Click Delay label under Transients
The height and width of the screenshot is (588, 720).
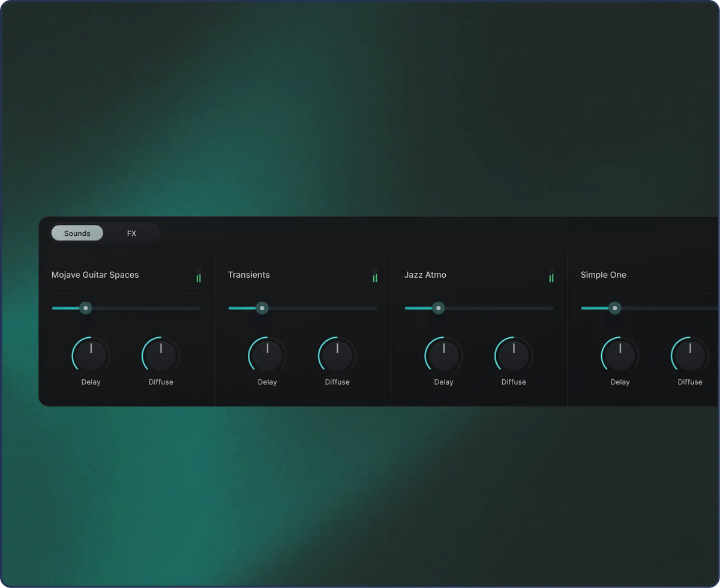point(268,382)
